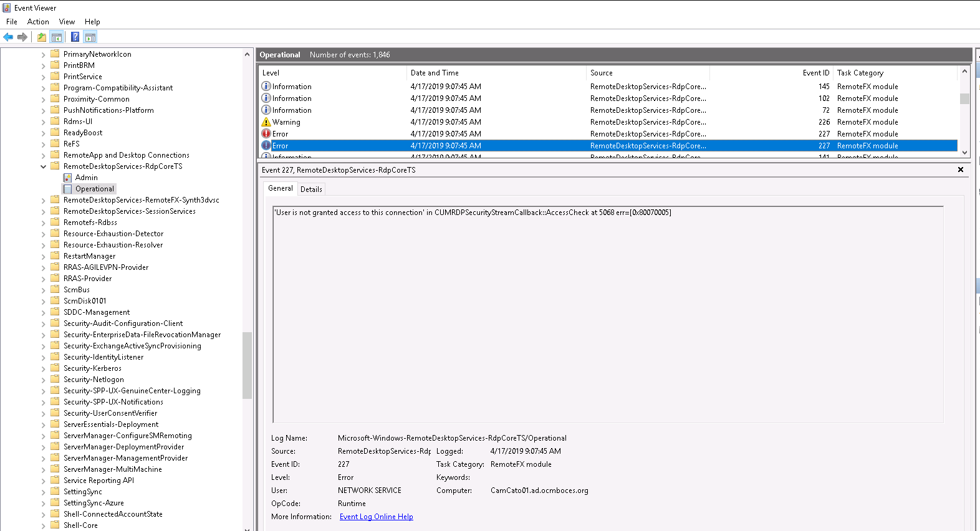Open Event Log Online Help link
The width and height of the screenshot is (980, 531).
tap(377, 517)
